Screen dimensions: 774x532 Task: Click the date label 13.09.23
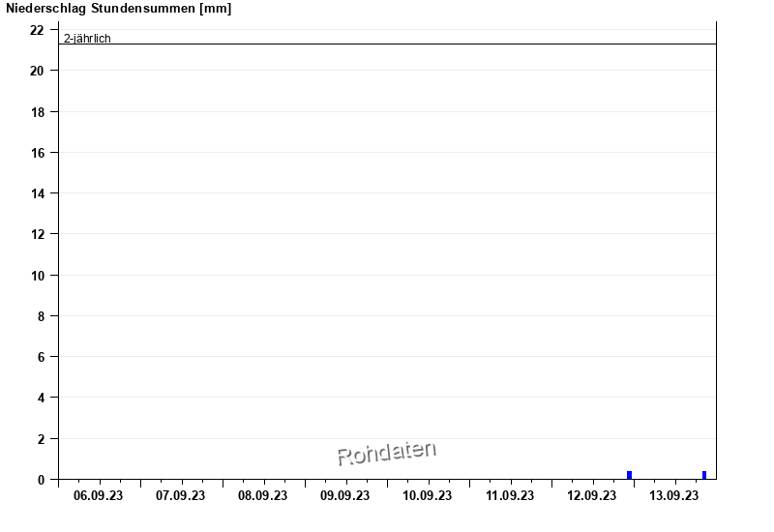pyautogui.click(x=674, y=495)
